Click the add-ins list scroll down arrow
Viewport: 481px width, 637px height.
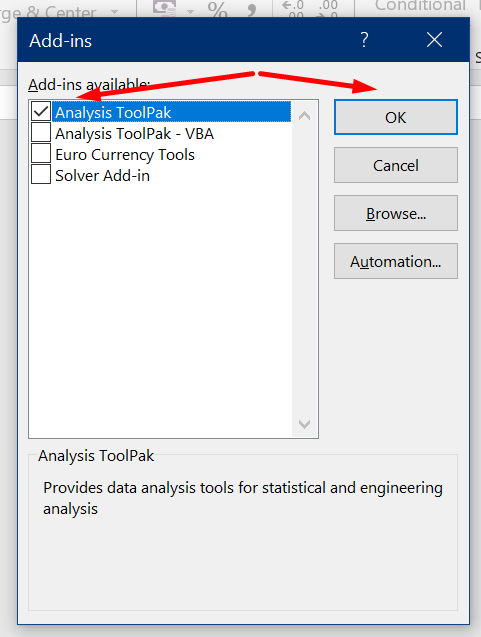pyautogui.click(x=304, y=424)
